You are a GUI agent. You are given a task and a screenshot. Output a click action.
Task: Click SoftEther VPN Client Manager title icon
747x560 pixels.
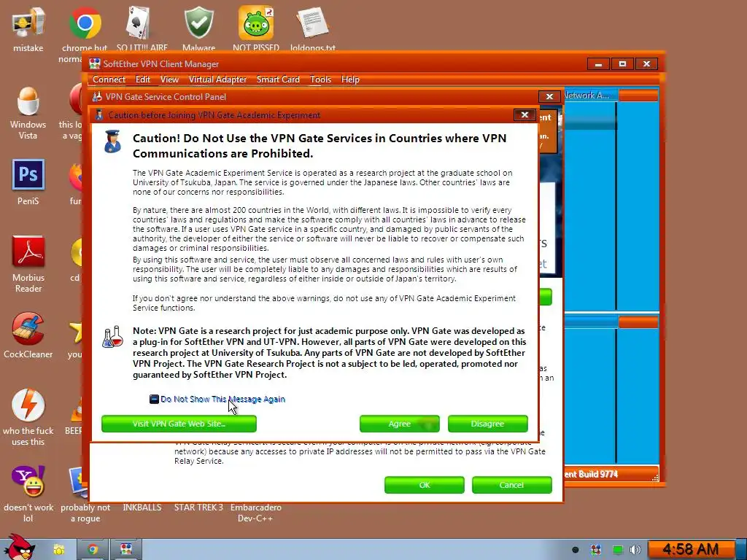click(95, 64)
